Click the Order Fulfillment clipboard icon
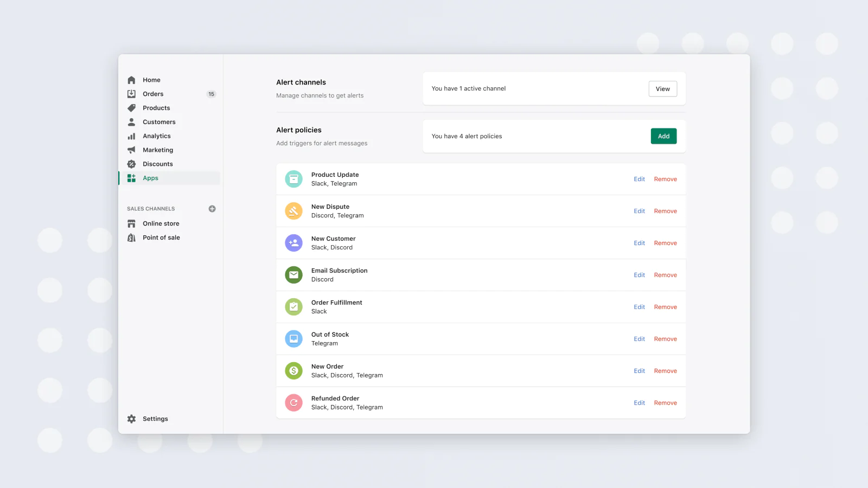 click(x=293, y=307)
